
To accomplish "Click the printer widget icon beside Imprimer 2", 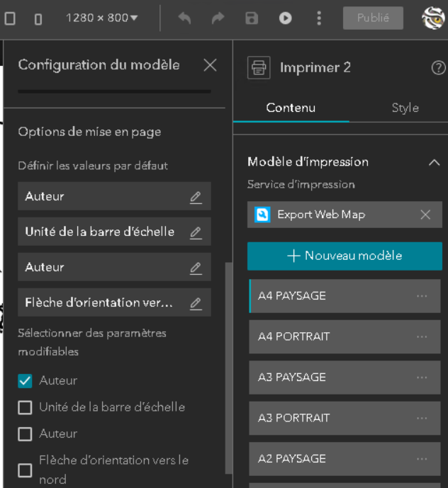I will (x=259, y=67).
